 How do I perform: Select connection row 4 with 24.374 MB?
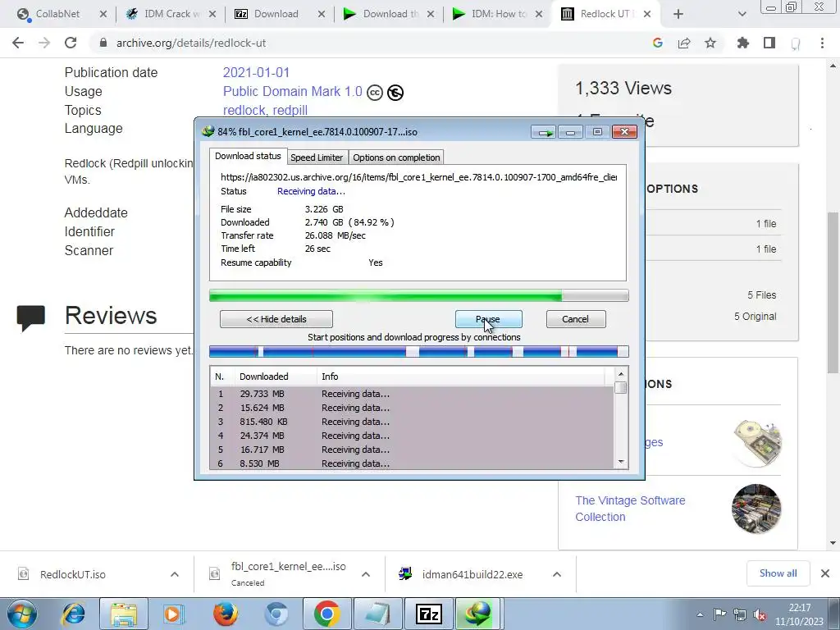pos(412,436)
